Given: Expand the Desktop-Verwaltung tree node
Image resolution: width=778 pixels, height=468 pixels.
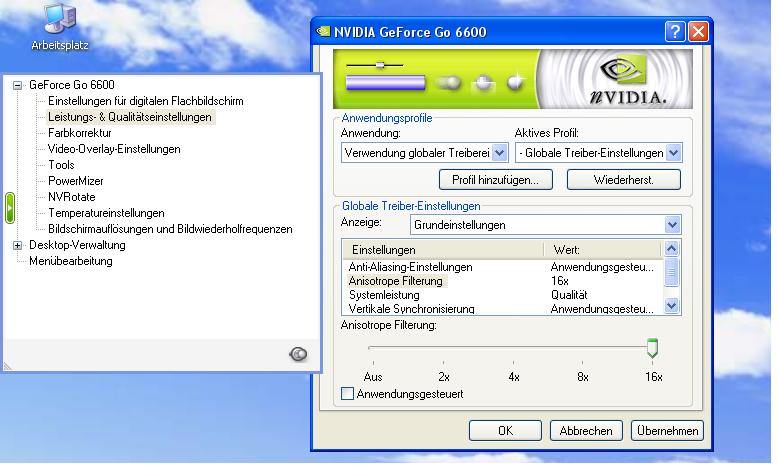Looking at the screenshot, I should click(17, 245).
